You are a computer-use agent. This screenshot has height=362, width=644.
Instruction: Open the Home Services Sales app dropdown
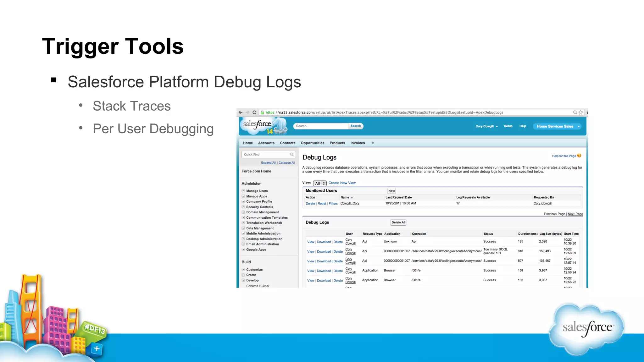point(557,126)
